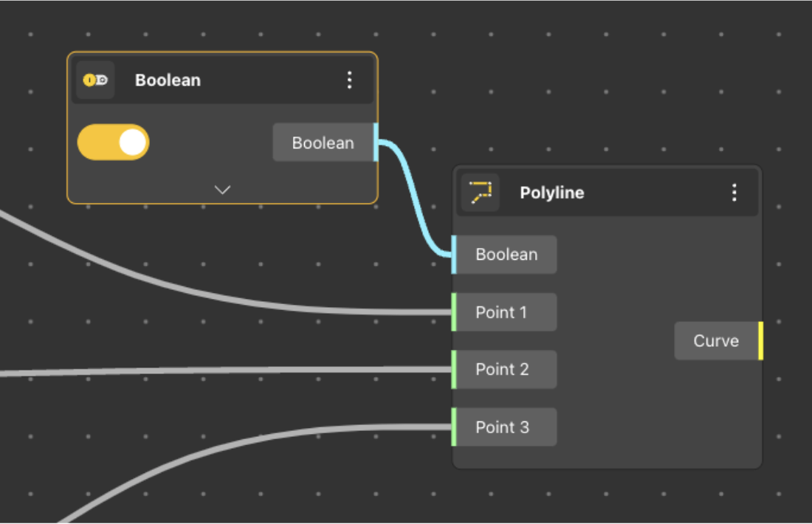
Task: Select the Point 3 input port
Action: [503, 427]
